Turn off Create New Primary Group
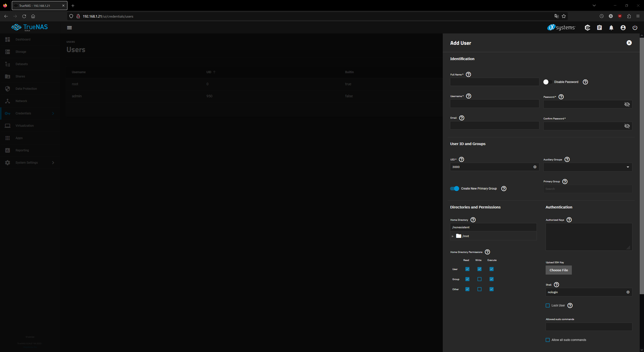This screenshot has height=352, width=644. click(x=454, y=188)
